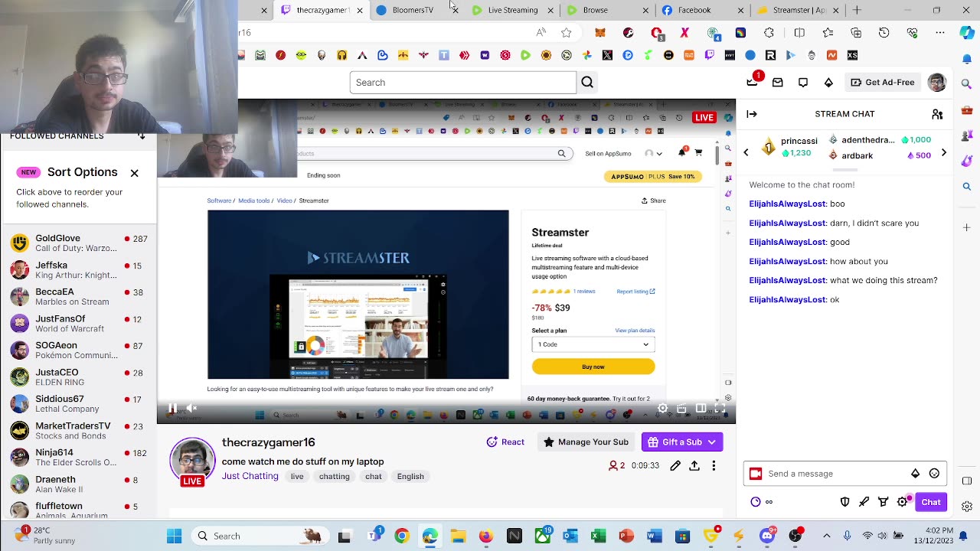Open Excel from the taskbar

(x=598, y=536)
